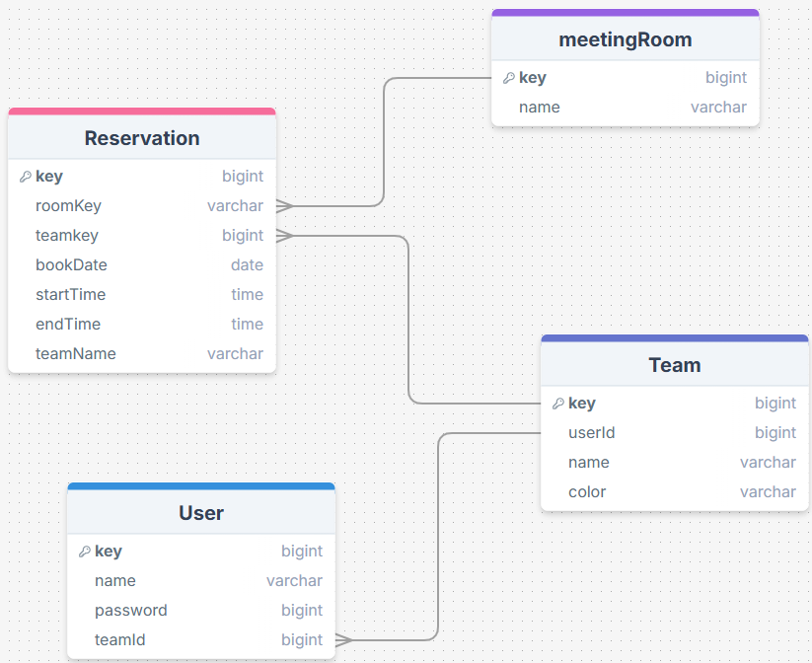Click the key field name in Reservation table

[x=48, y=177]
